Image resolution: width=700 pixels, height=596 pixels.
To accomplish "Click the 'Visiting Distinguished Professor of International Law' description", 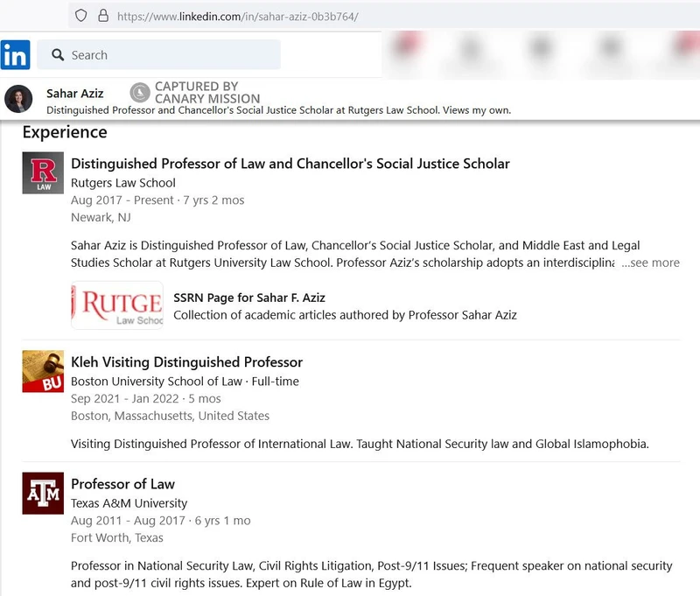I will tap(360, 445).
